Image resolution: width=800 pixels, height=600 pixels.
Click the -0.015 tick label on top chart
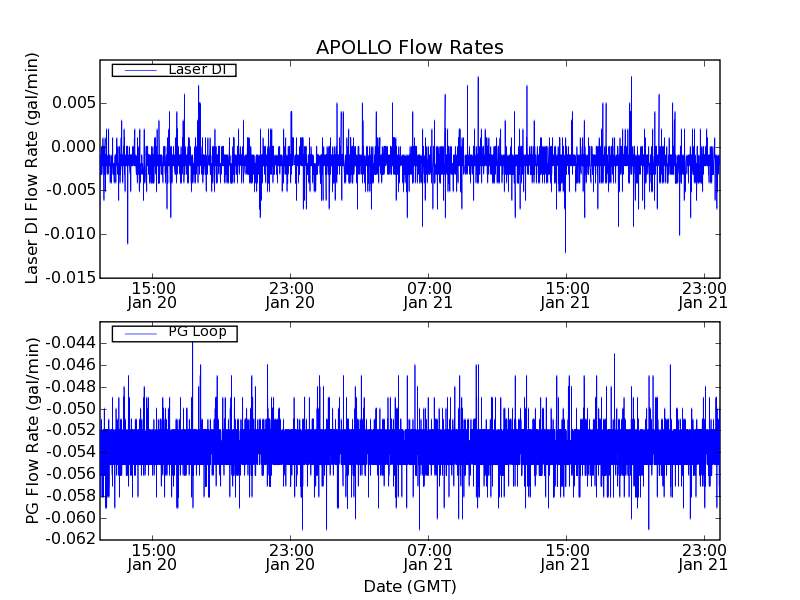point(70,278)
